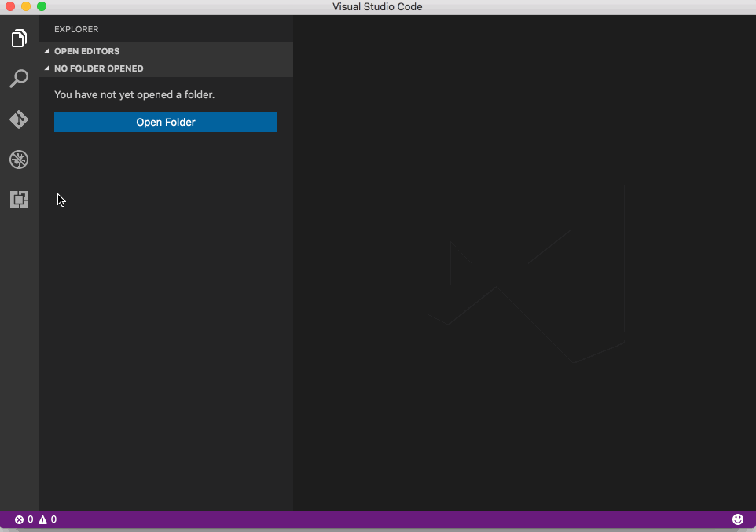Open the Git source control icon

(19, 119)
